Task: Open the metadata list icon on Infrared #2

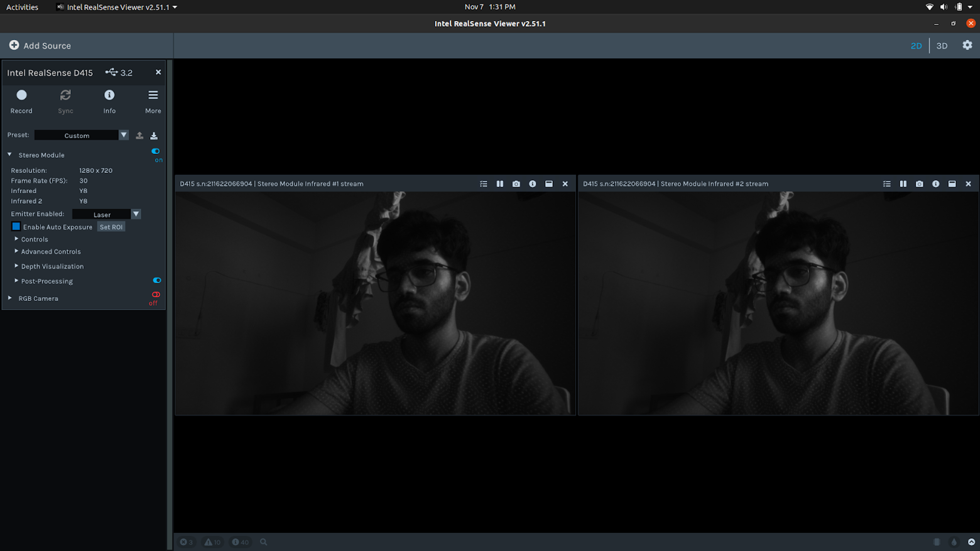Action: pos(887,184)
